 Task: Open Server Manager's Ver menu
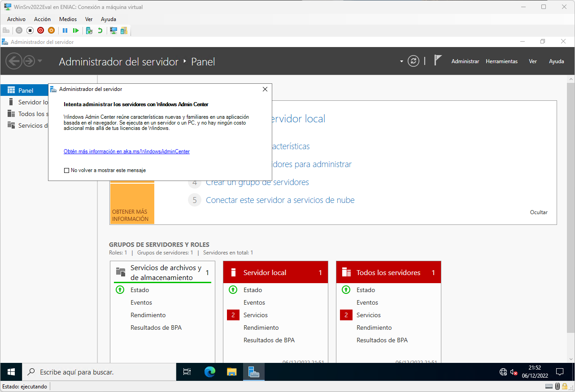point(533,61)
